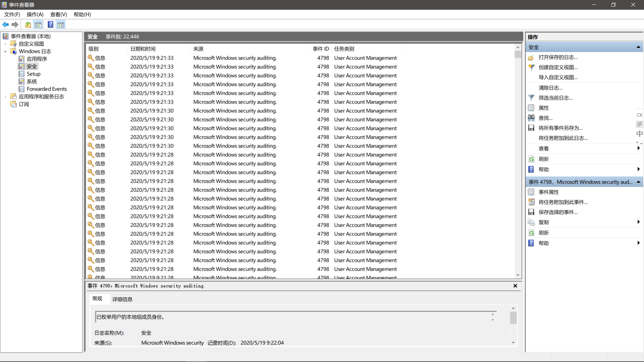644x362 pixels.
Task: Toggle the console tree show/hide toolbar icon
Action: click(38, 24)
